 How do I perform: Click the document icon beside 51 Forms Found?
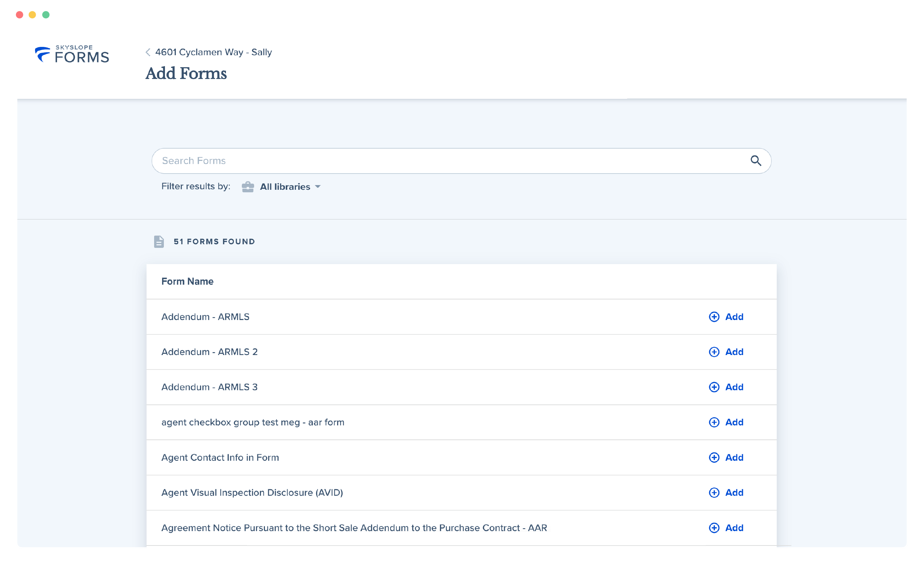coord(159,242)
